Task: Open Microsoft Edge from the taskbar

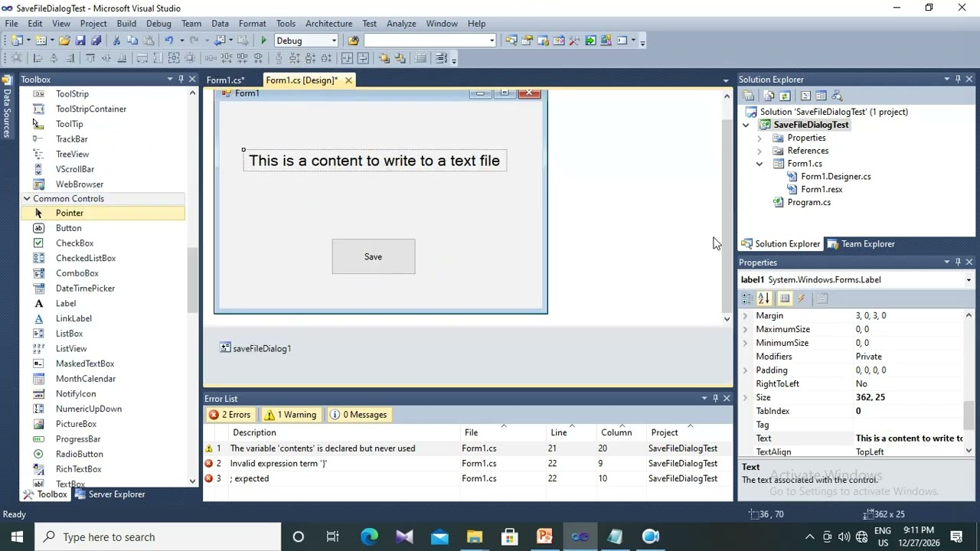Action: (369, 536)
